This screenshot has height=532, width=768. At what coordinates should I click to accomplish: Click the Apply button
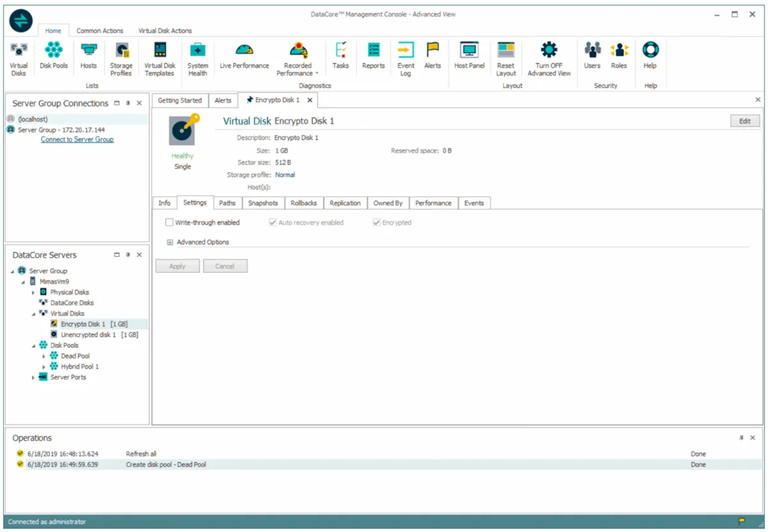click(x=177, y=266)
